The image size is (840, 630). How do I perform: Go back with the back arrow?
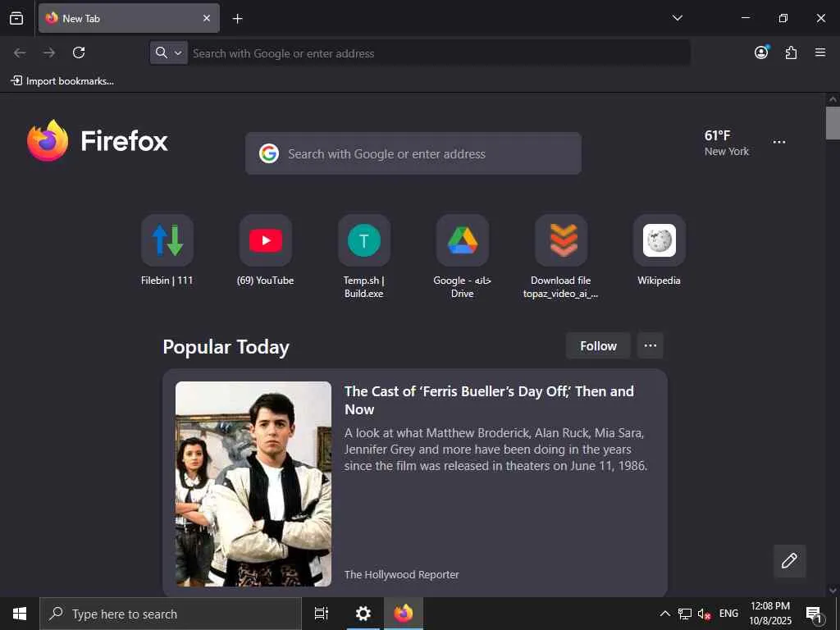click(x=20, y=52)
